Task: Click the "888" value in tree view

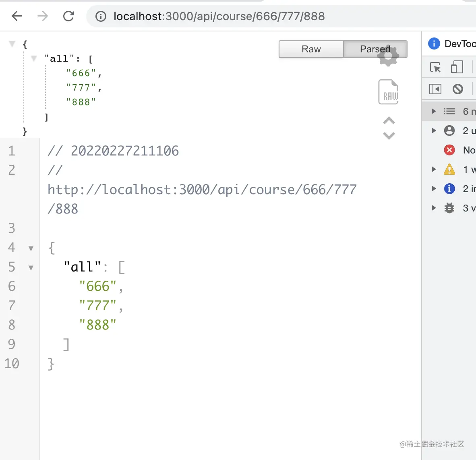Action: [81, 102]
